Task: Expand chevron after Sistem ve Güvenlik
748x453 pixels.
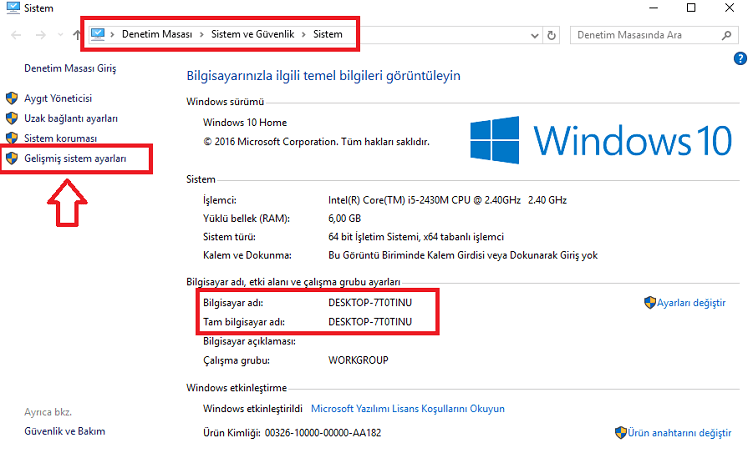Action: click(x=303, y=35)
